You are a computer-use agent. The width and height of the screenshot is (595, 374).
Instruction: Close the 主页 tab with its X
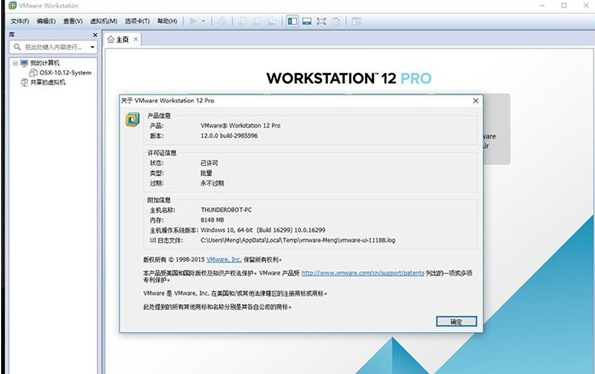point(135,39)
